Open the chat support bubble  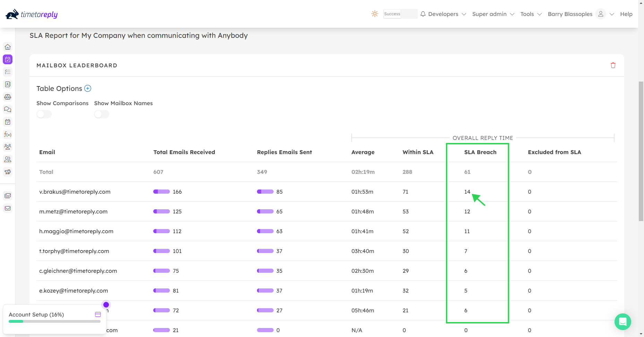(x=623, y=322)
